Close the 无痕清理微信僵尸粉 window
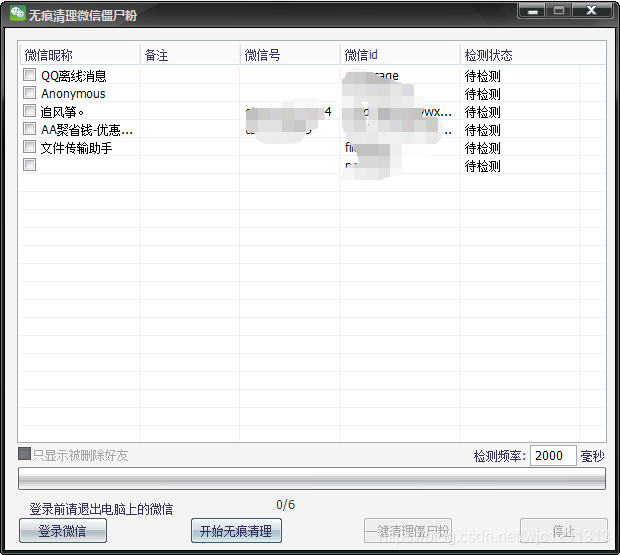Image resolution: width=620 pixels, height=555 pixels. click(592, 11)
